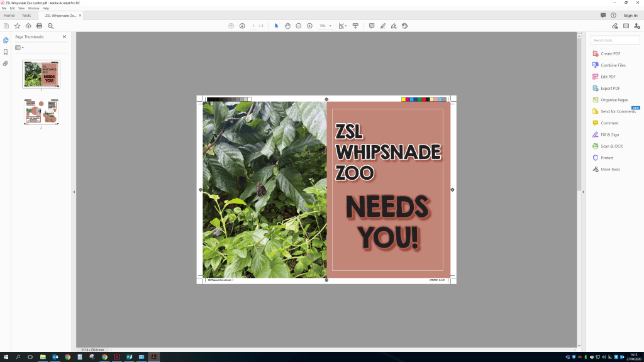
Task: Close the Page Thumbnails panel
Action: click(x=64, y=37)
